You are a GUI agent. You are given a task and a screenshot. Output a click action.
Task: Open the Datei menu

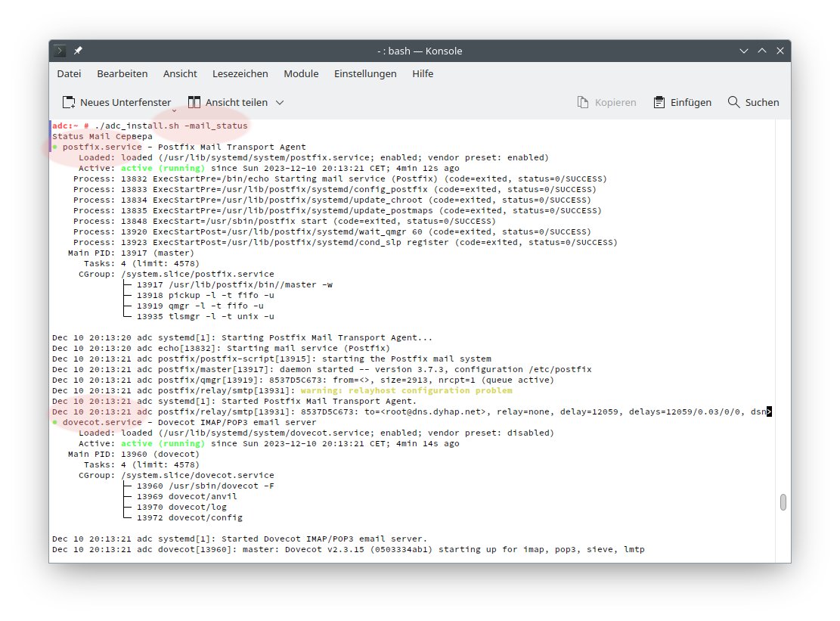(x=69, y=73)
